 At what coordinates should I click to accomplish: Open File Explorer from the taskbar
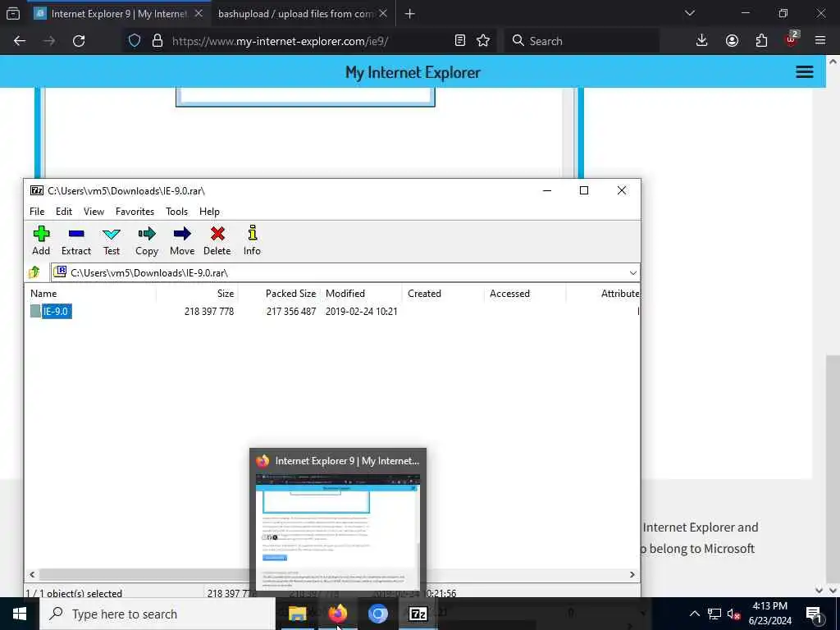point(297,614)
